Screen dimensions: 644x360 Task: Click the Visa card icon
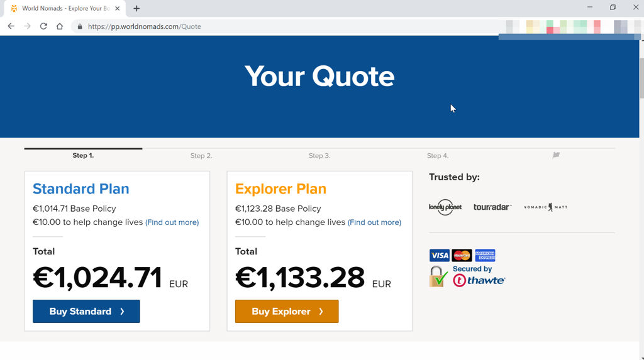pyautogui.click(x=440, y=255)
